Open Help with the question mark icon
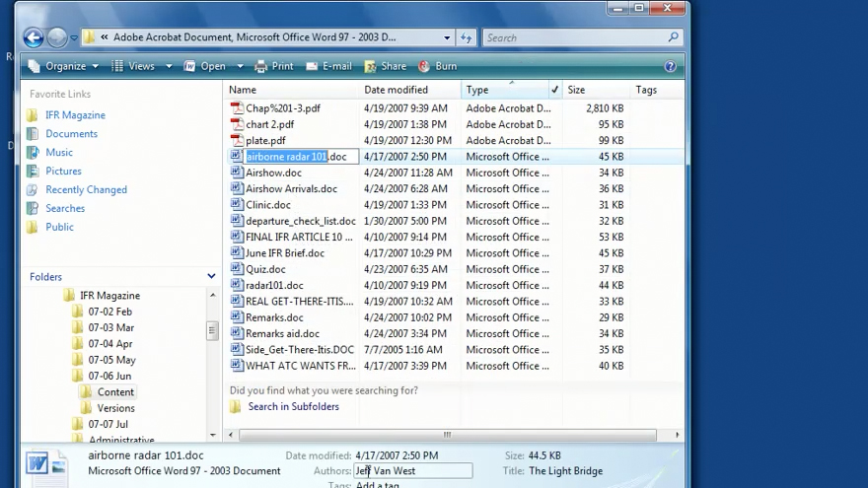Viewport: 868px width, 488px height. pos(670,66)
